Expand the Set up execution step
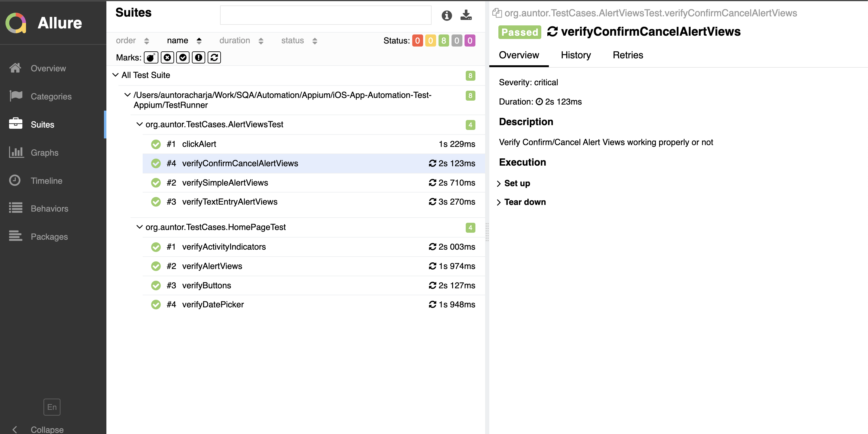 click(513, 183)
